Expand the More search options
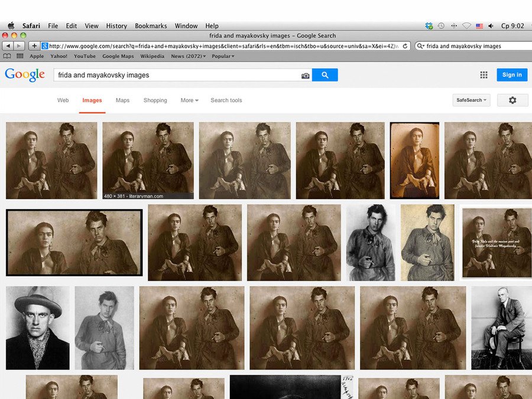532x399 pixels. point(189,100)
